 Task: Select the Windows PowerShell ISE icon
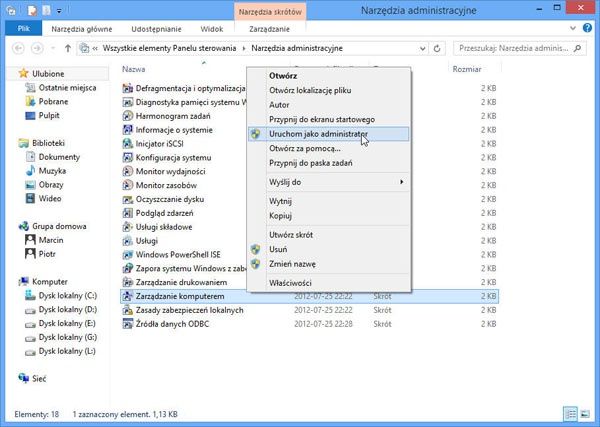pos(127,254)
